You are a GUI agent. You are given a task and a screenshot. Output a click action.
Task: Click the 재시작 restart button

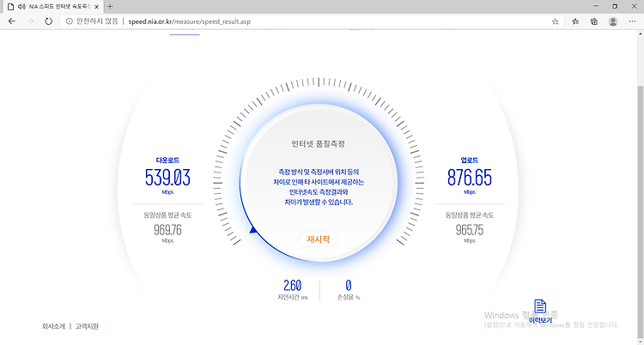click(319, 239)
